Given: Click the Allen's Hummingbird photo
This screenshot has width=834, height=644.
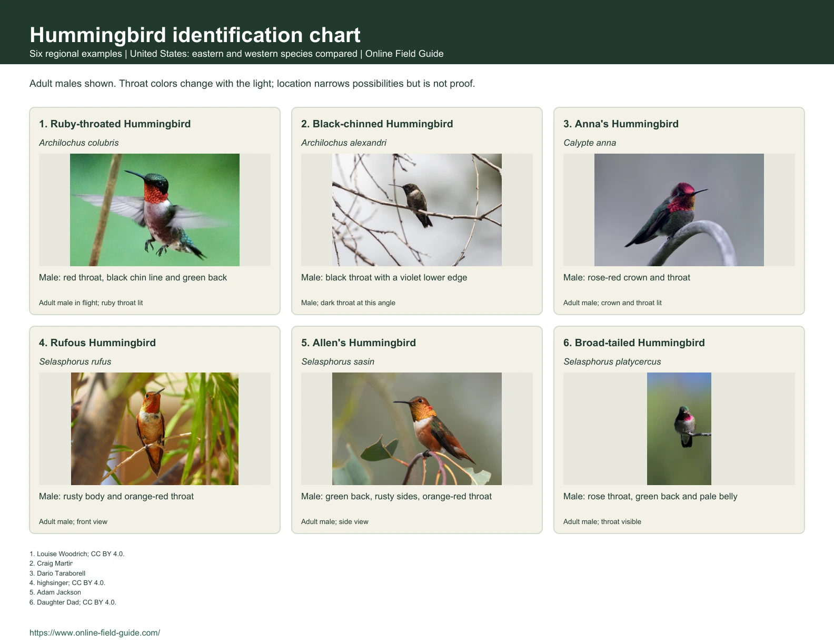Looking at the screenshot, I should [x=417, y=429].
